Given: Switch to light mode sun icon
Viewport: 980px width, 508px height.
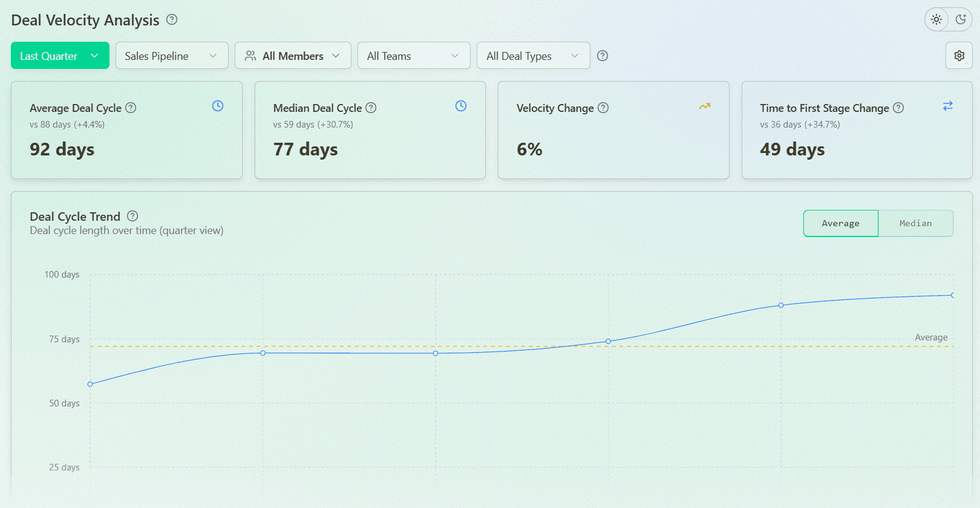Looking at the screenshot, I should click(x=936, y=19).
